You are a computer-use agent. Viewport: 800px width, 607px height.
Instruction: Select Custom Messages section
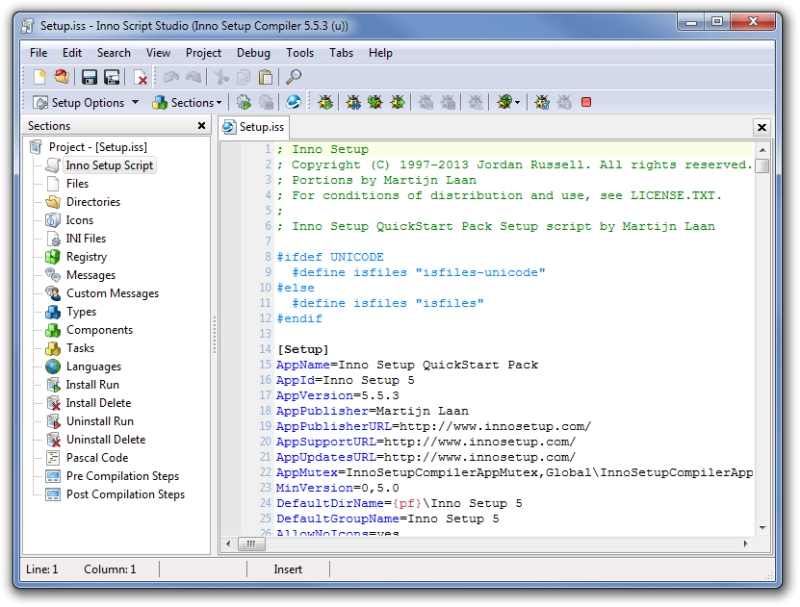(113, 293)
